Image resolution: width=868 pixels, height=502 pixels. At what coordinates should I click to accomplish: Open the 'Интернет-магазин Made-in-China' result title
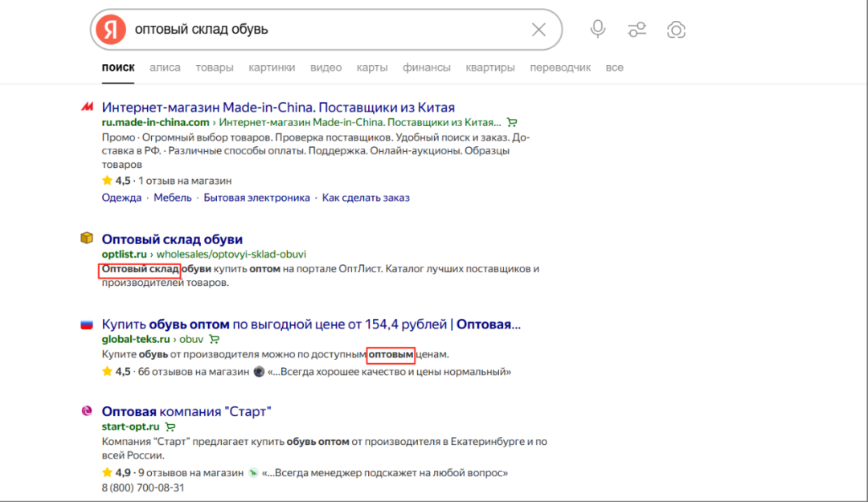278,108
